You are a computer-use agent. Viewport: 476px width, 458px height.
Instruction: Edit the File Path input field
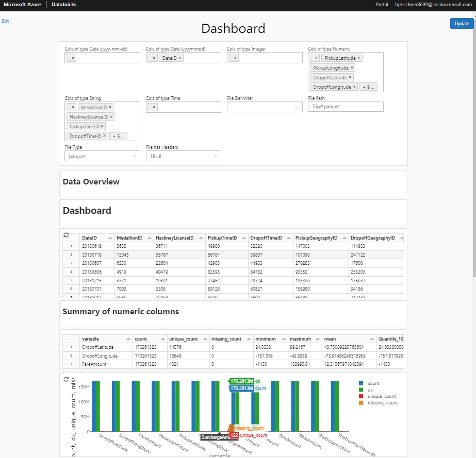click(x=346, y=107)
